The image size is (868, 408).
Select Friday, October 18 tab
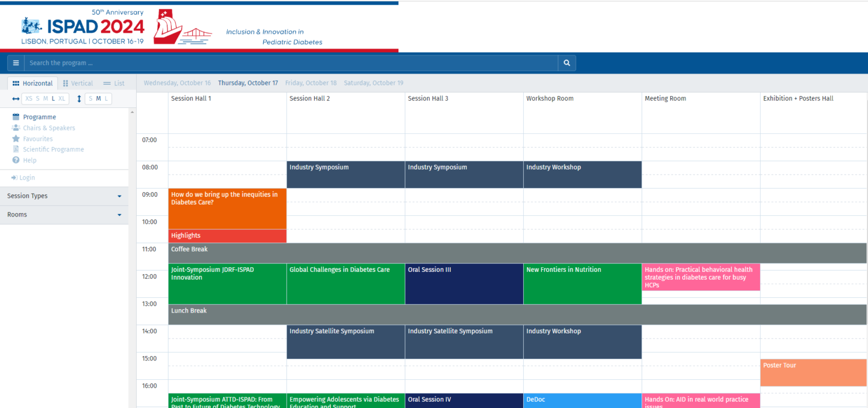pos(310,83)
